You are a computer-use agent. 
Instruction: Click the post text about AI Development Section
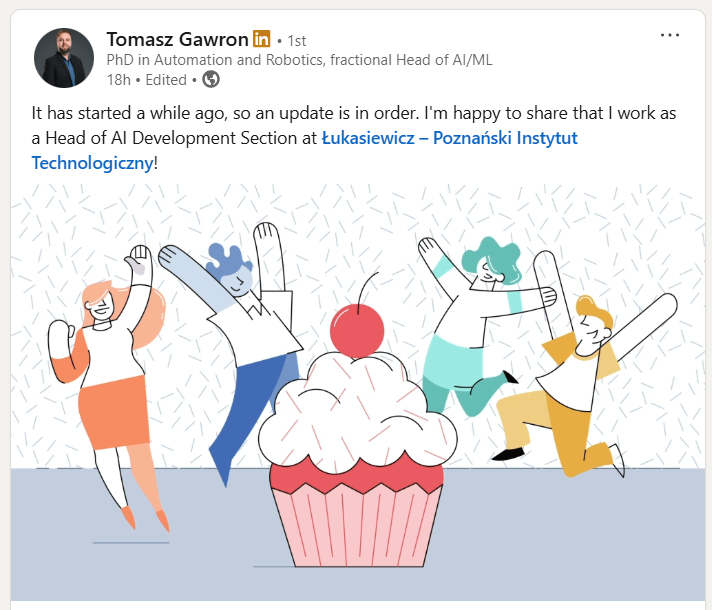pyautogui.click(x=353, y=138)
